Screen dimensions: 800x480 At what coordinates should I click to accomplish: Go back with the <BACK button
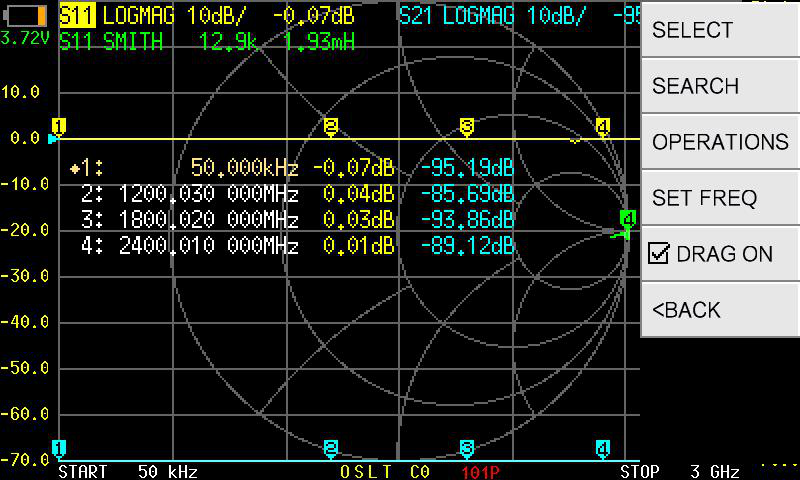click(720, 310)
